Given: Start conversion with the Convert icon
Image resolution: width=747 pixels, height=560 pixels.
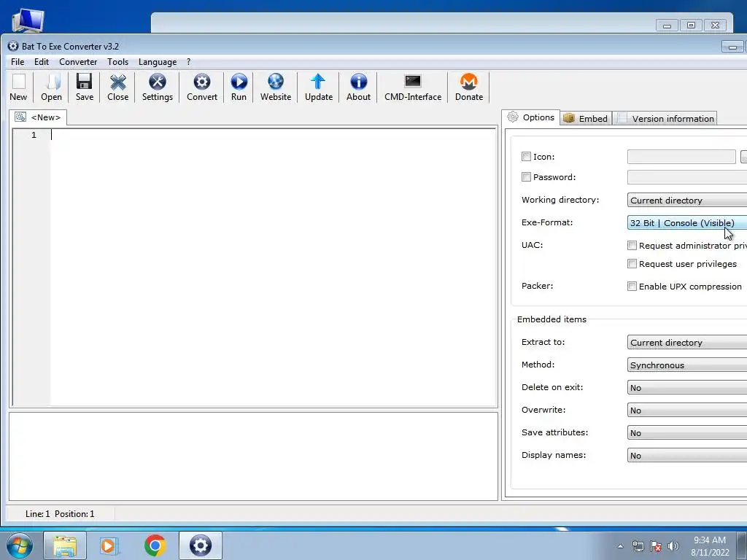Looking at the screenshot, I should click(202, 87).
